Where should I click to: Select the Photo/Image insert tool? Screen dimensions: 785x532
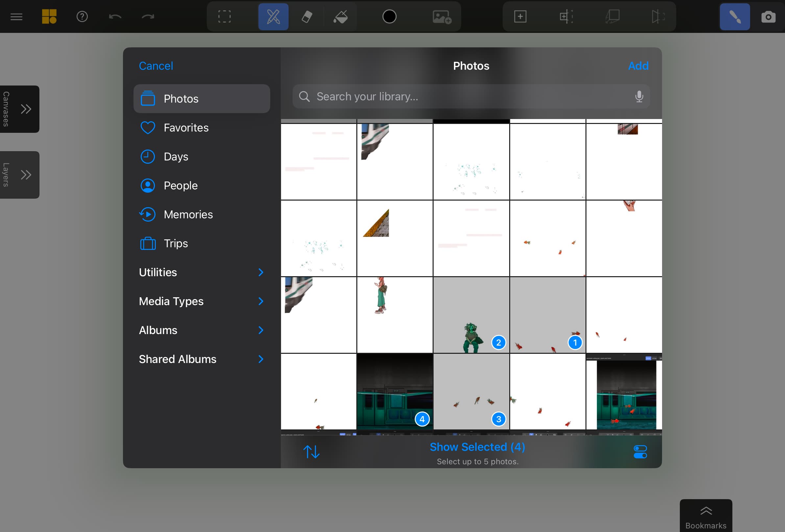442,16
